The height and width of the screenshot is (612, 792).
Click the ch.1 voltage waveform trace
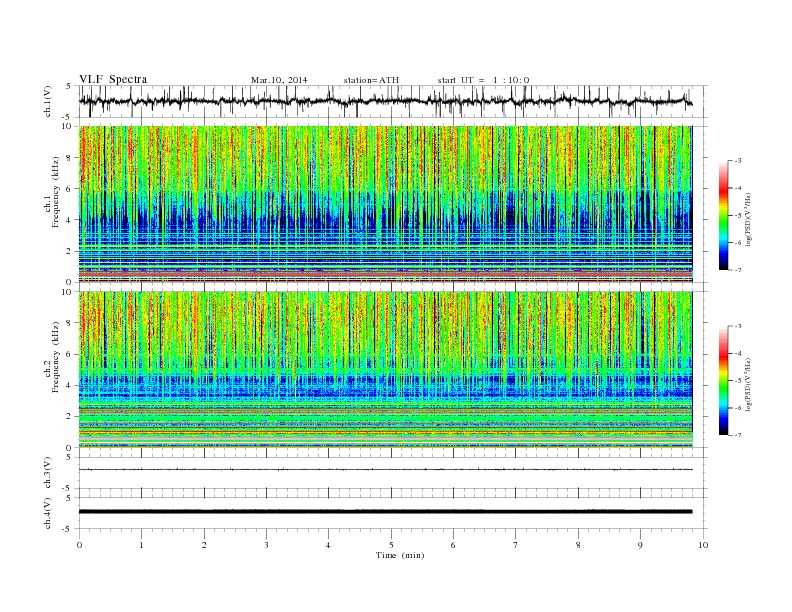coord(385,101)
